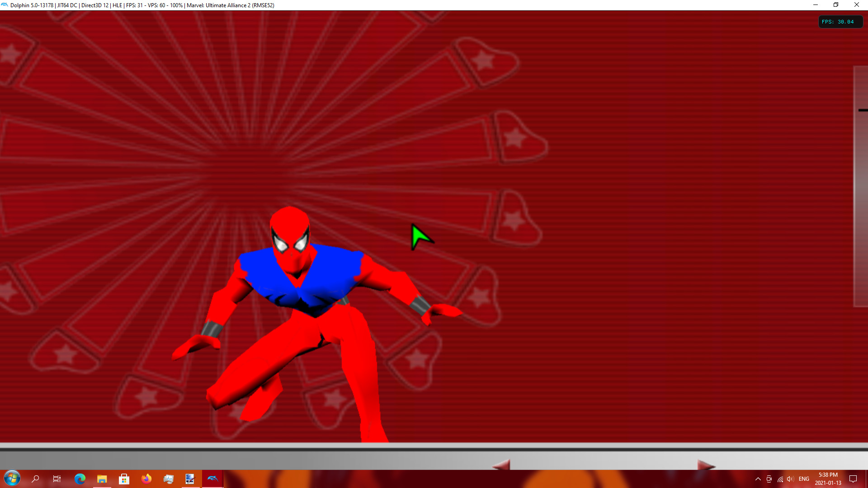The image size is (868, 488).
Task: Focus the Dolphin emulator icon on the taskbar
Action: pyautogui.click(x=212, y=479)
